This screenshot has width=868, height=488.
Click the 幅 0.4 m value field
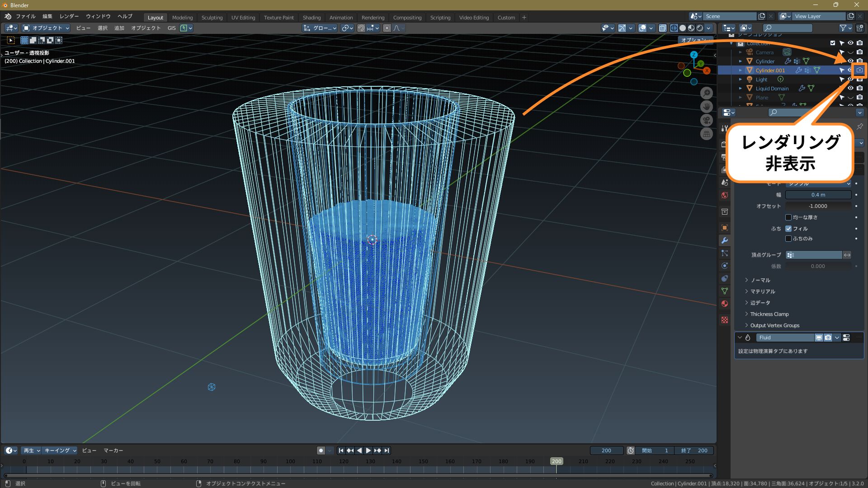tap(818, 195)
